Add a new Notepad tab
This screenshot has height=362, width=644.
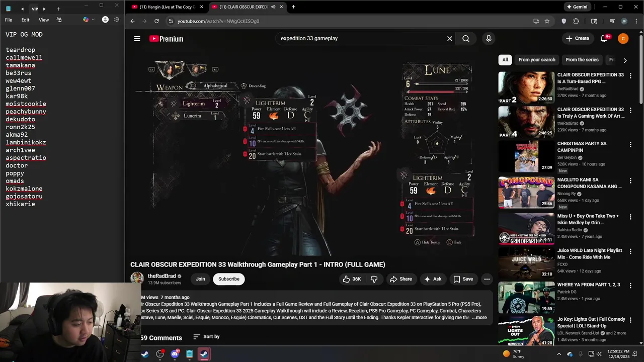(x=58, y=9)
